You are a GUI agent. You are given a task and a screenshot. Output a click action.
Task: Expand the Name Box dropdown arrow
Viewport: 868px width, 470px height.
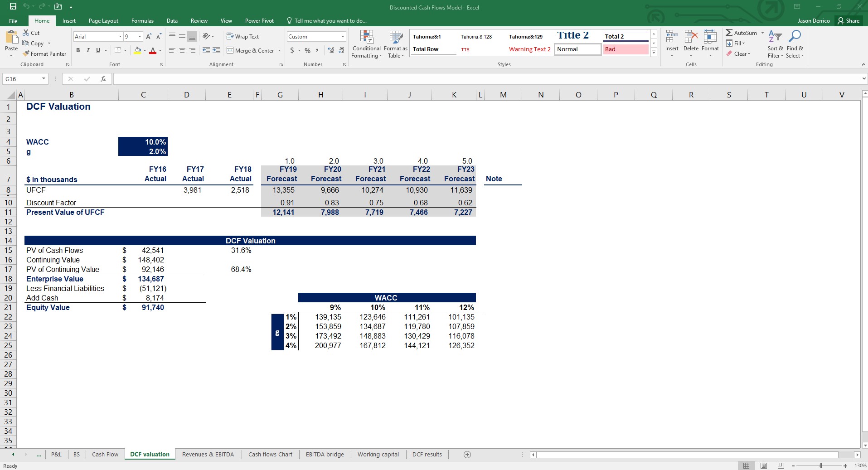[x=44, y=79]
